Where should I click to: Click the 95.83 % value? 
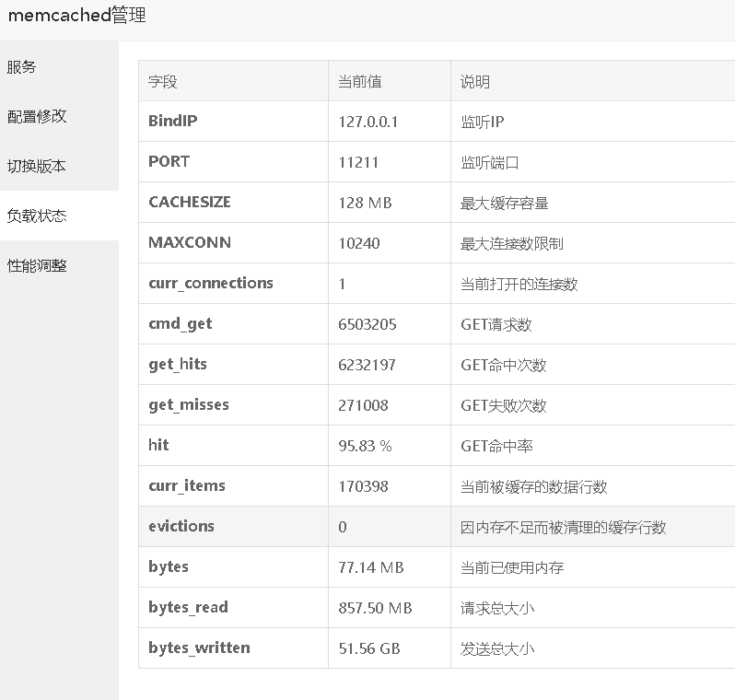[x=365, y=446]
